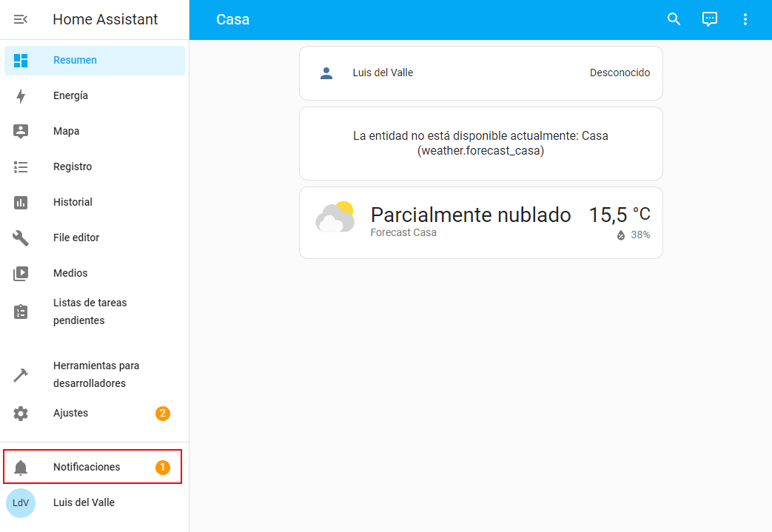Viewport: 772px width, 532px height.
Task: Open the Luis del Valle profile in sidebar
Action: 95,503
